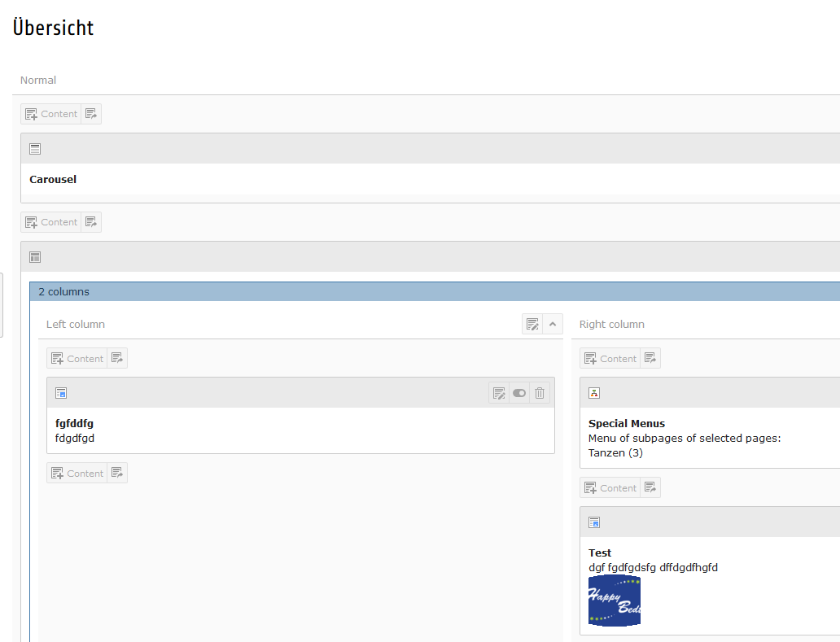Collapse the Left column with the chevron
Screen dimensions: 840x642
point(553,324)
